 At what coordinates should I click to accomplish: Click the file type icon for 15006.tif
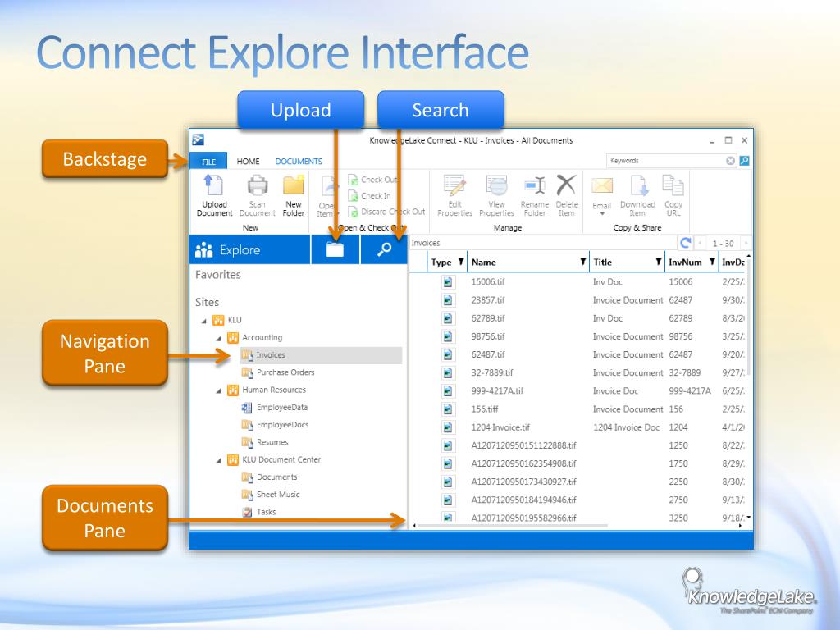pyautogui.click(x=448, y=282)
